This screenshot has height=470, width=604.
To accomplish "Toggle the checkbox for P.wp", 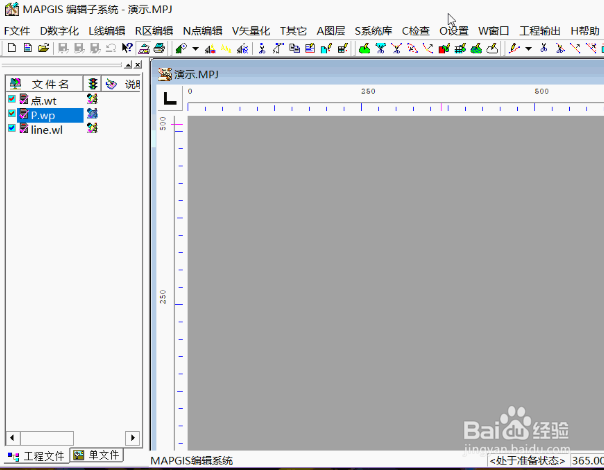I will pyautogui.click(x=12, y=113).
